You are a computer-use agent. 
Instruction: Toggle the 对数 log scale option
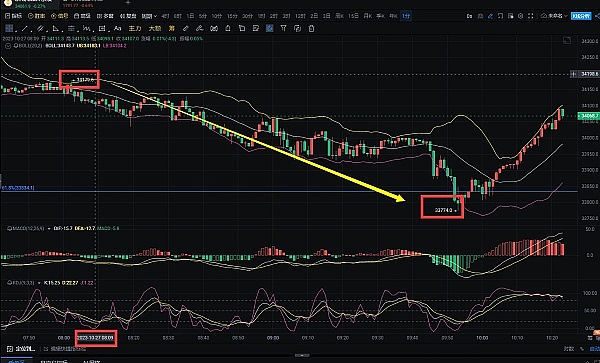point(569,349)
